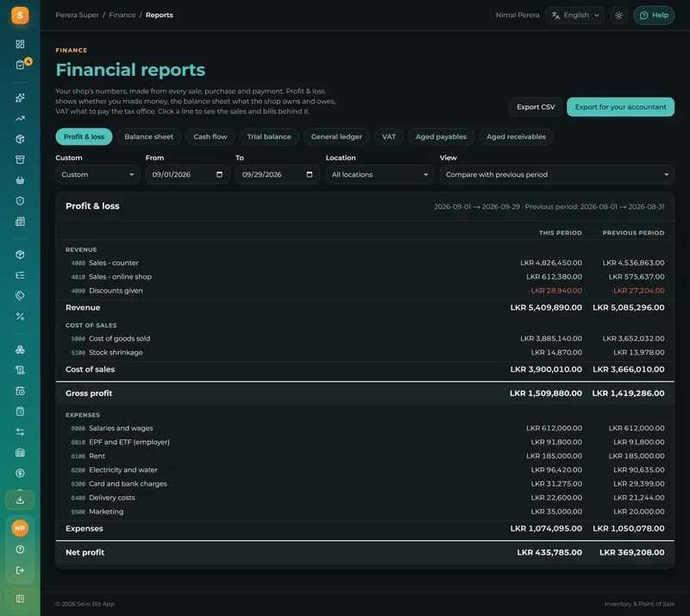The width and height of the screenshot is (690, 616).
Task: Collapse sidebar with the panel toggle icon
Action: pos(20,599)
